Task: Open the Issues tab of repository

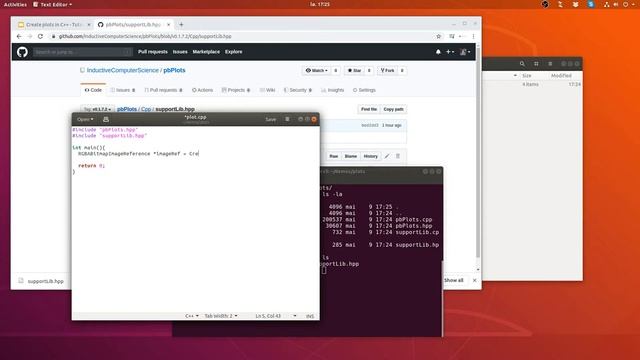Action: [x=123, y=90]
